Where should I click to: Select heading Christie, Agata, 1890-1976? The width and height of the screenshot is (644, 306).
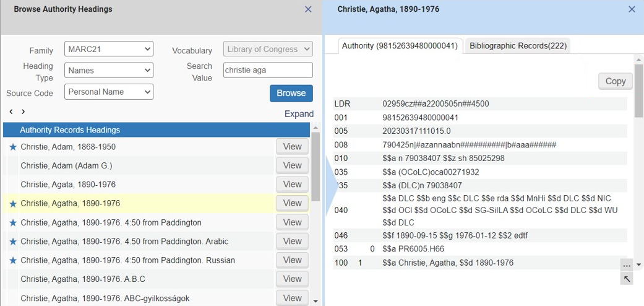68,185
